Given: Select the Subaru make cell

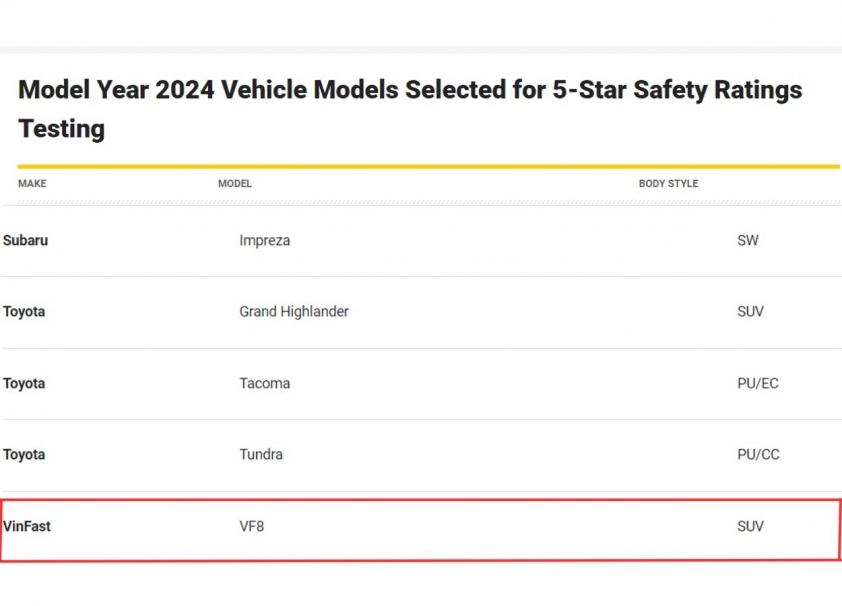Looking at the screenshot, I should [x=25, y=241].
